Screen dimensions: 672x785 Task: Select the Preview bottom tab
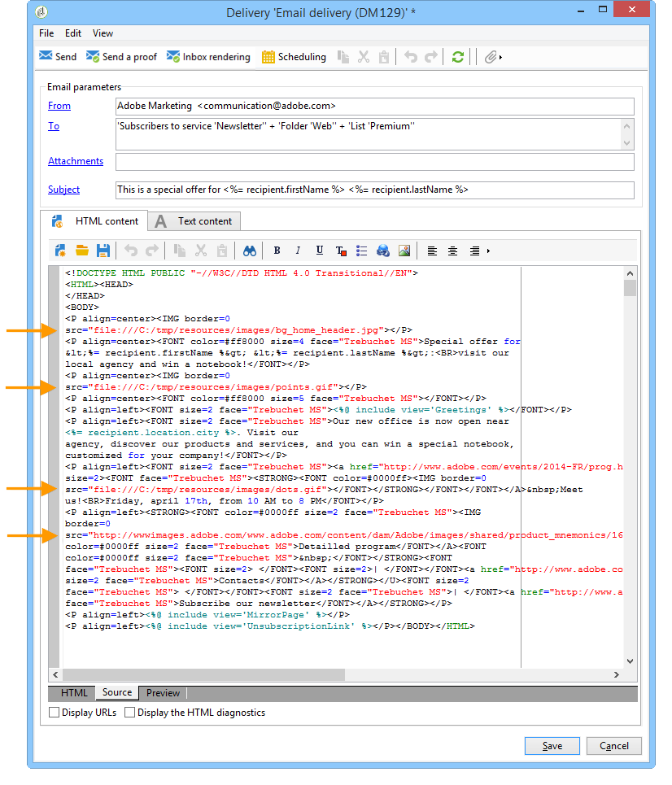[x=163, y=693]
